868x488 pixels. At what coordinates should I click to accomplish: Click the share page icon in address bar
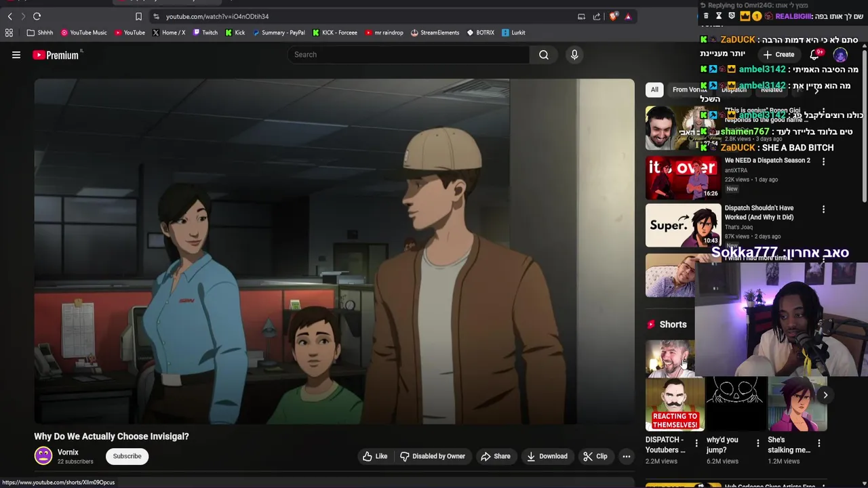[x=597, y=16]
